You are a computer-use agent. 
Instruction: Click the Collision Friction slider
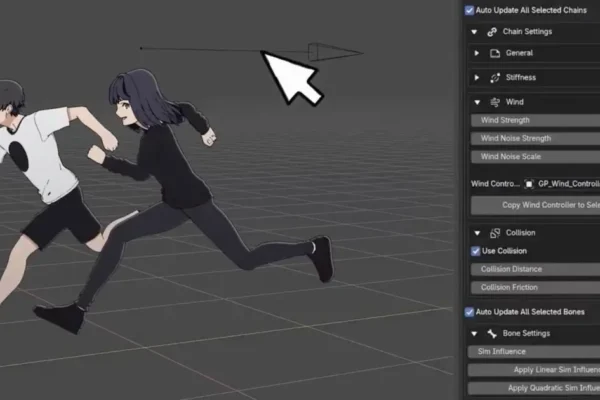pyautogui.click(x=535, y=288)
